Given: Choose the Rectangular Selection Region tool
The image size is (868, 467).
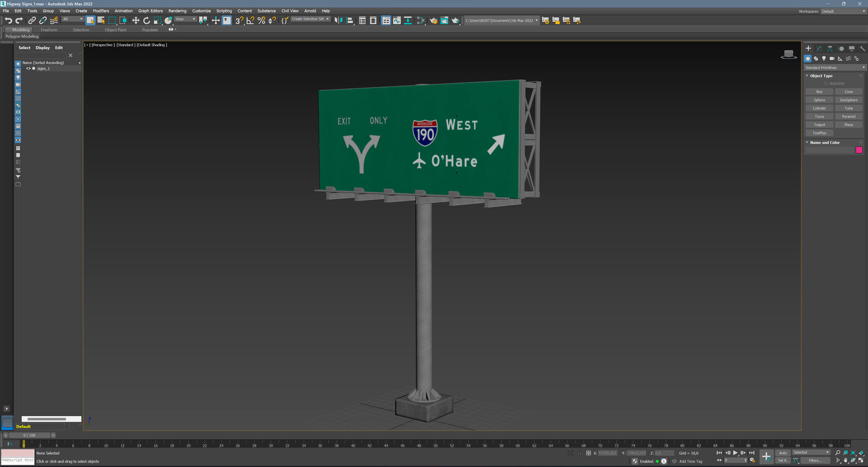Looking at the screenshot, I should pyautogui.click(x=112, y=20).
